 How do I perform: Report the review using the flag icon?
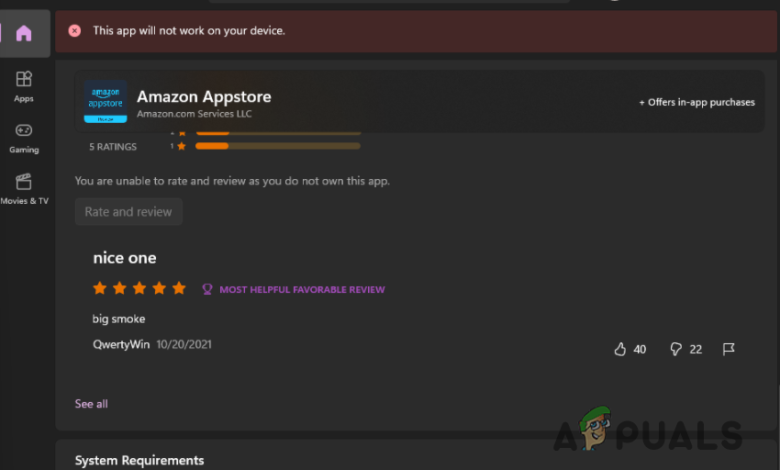click(x=729, y=349)
